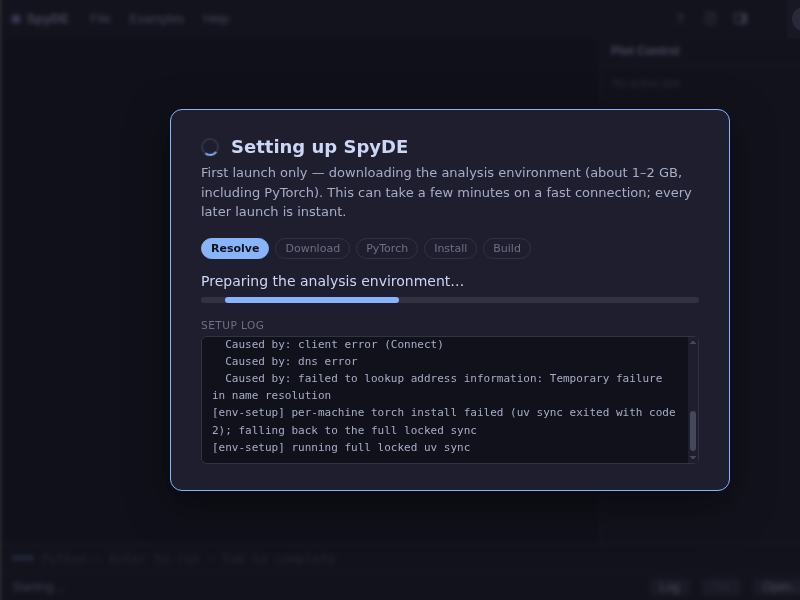This screenshot has width=800, height=600.
Task: Click the setup log scroll-down arrow
Action: coord(693,458)
